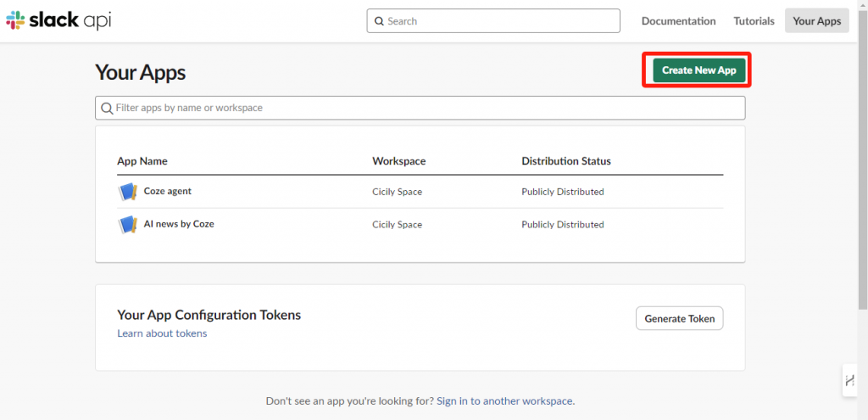This screenshot has width=868, height=420.
Task: Focus the top Search input field
Action: pos(493,21)
